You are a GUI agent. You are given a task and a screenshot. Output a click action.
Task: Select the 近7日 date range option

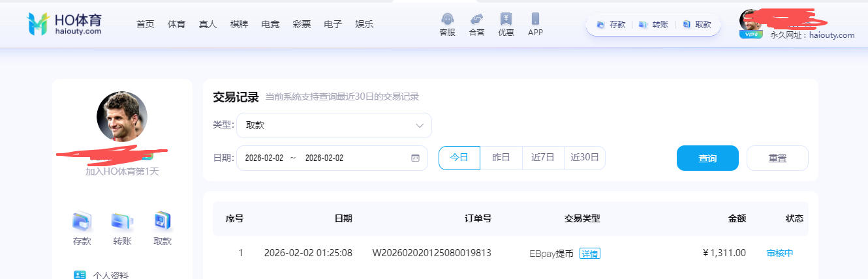[x=543, y=158]
